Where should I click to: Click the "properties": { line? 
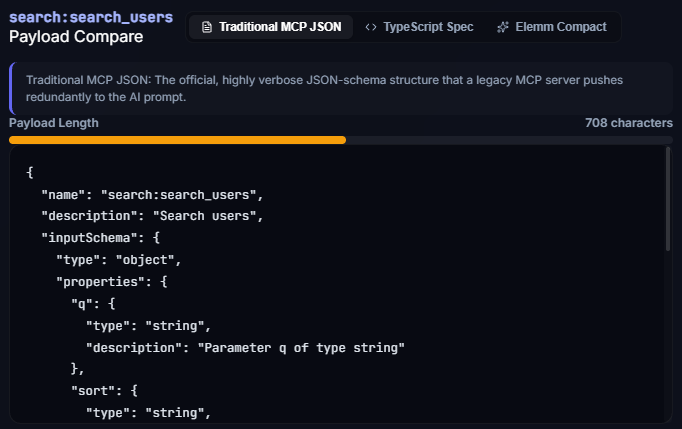[x=112, y=282]
